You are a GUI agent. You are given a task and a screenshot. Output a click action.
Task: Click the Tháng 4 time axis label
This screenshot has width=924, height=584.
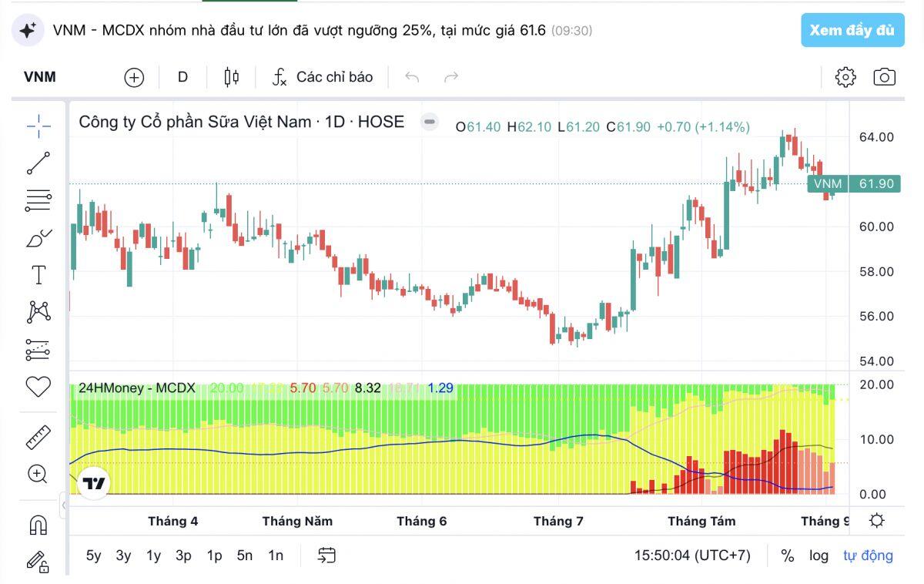[172, 522]
